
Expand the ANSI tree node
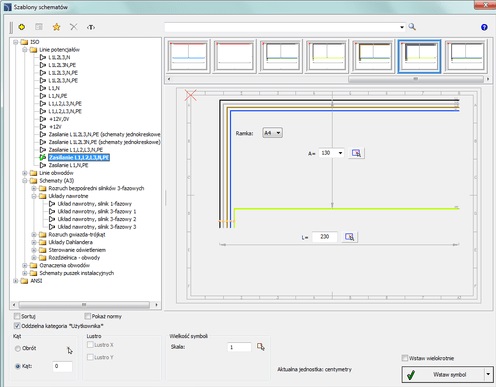(15, 281)
